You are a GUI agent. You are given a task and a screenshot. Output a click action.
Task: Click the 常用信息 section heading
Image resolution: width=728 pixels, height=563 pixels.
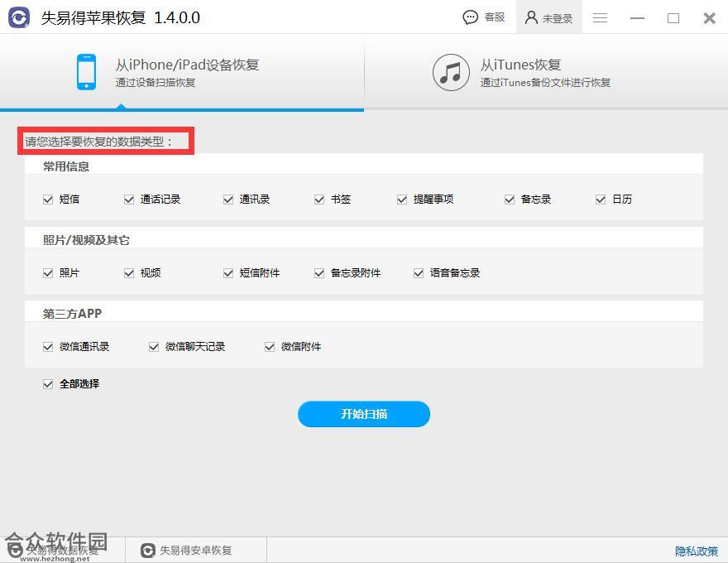click(66, 166)
